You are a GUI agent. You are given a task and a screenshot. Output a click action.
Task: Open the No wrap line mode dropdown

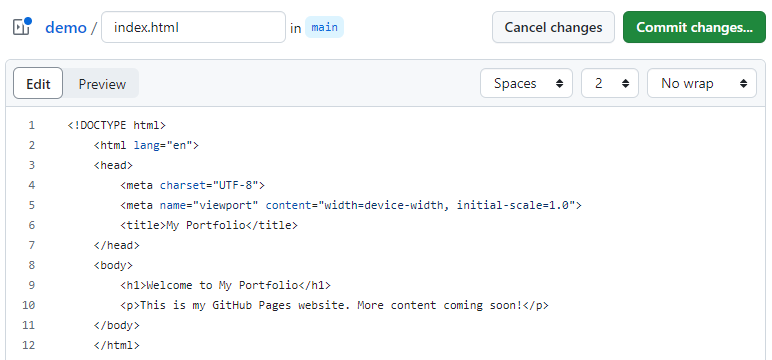click(x=702, y=83)
